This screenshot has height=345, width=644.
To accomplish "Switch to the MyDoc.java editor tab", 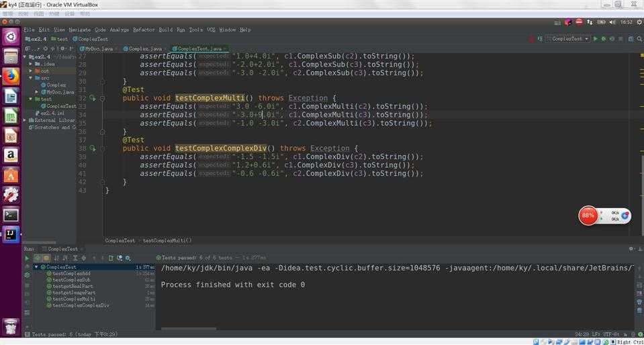I will coord(99,48).
